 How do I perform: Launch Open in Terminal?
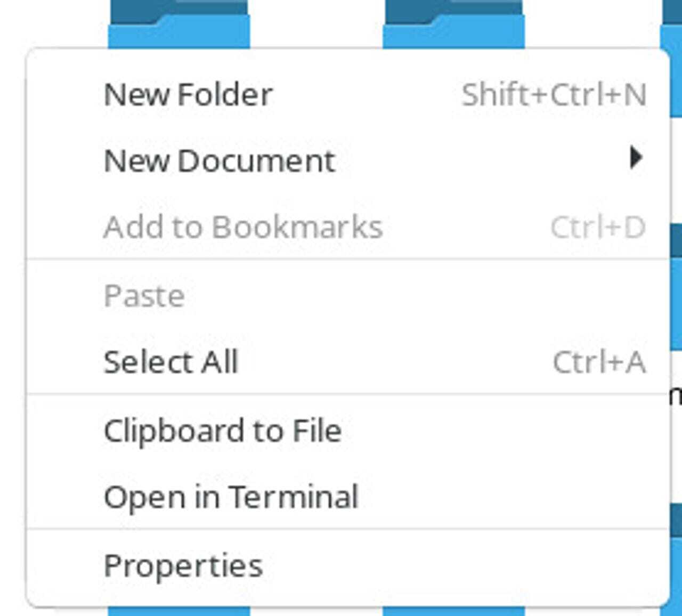pyautogui.click(x=231, y=498)
